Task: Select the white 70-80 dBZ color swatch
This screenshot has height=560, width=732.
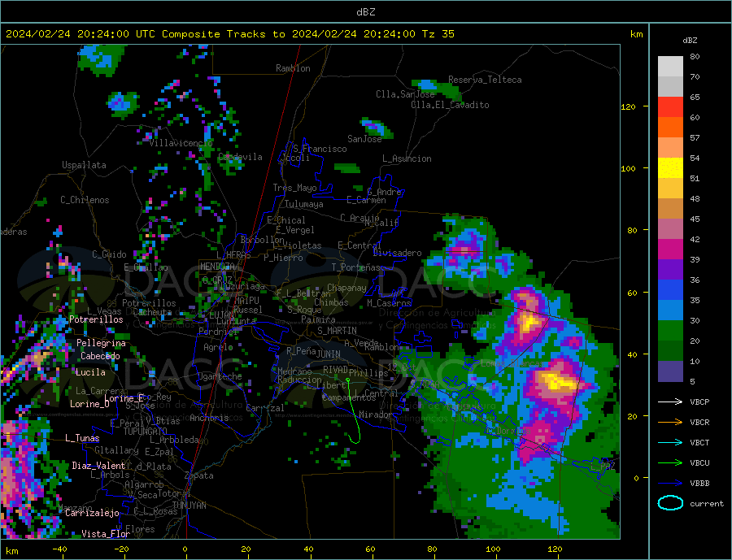Action: coord(670,67)
